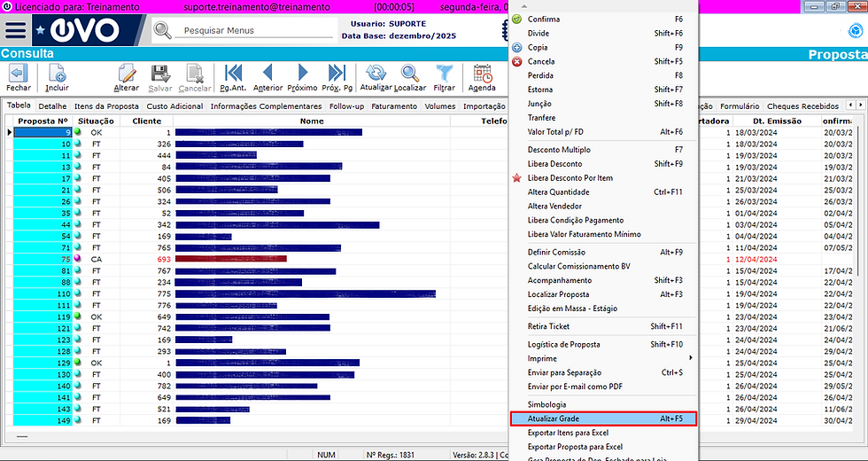Click the Pesquisar Menus search field
868x461 pixels.
click(x=255, y=30)
